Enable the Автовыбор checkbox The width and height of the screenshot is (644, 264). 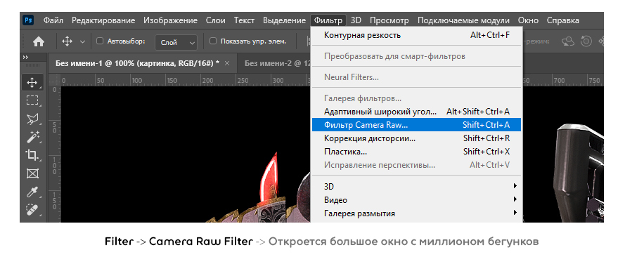tap(99, 41)
